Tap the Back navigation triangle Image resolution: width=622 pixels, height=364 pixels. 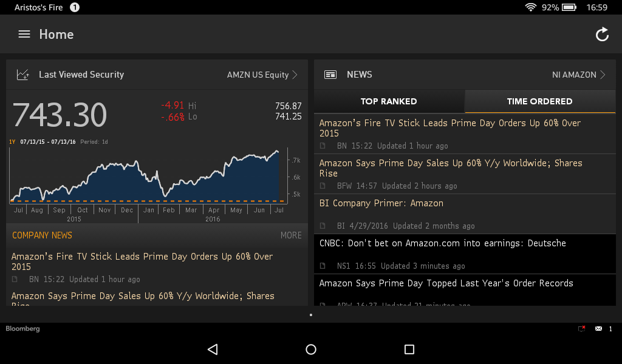(212, 349)
